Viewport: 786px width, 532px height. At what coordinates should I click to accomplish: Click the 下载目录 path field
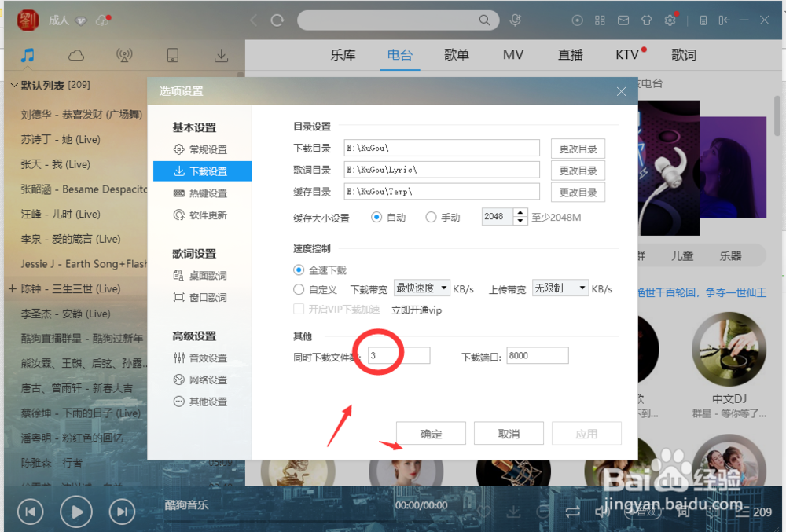pos(442,148)
